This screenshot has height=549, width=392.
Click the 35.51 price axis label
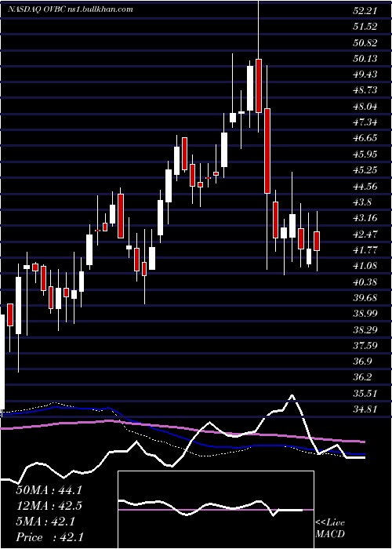(x=365, y=393)
